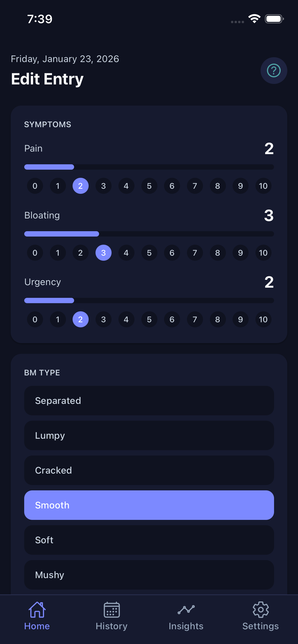This screenshot has width=298, height=644.
Task: Choose the Cracked BM type
Action: click(x=149, y=470)
